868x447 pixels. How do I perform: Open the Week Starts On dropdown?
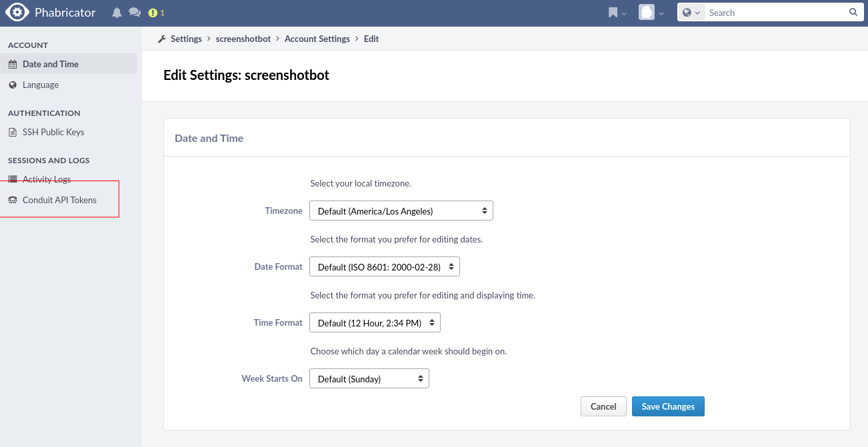click(369, 379)
